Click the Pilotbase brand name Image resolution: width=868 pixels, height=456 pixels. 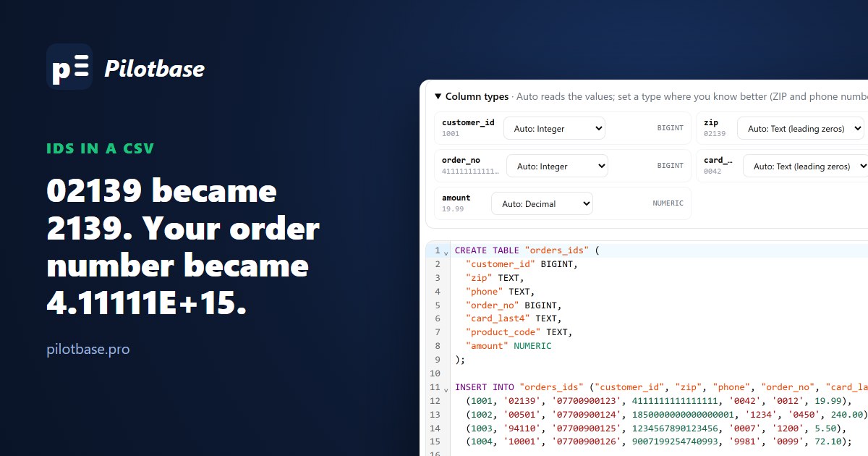154,69
